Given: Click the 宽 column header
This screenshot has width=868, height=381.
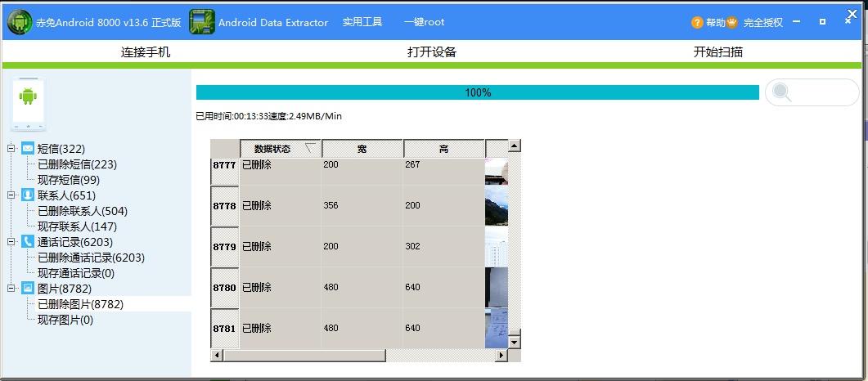Looking at the screenshot, I should [x=362, y=148].
